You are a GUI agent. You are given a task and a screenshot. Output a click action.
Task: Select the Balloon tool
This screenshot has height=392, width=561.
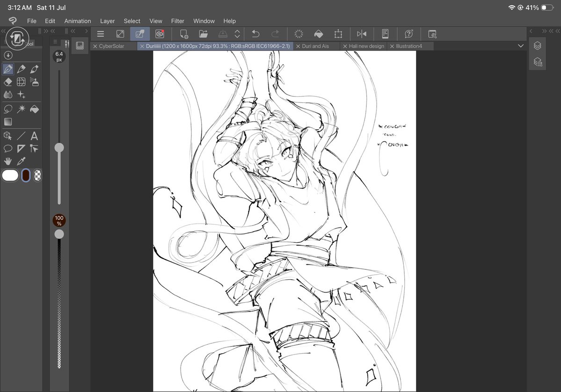pyautogui.click(x=8, y=148)
